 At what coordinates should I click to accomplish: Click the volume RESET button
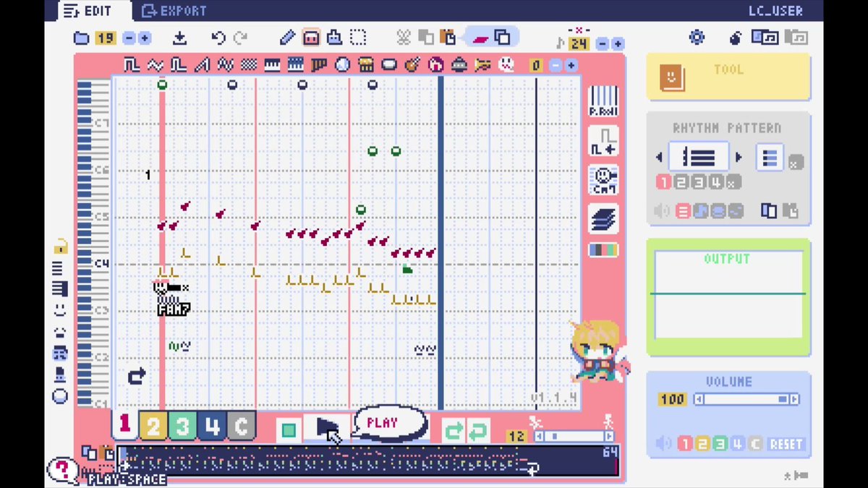tap(786, 444)
